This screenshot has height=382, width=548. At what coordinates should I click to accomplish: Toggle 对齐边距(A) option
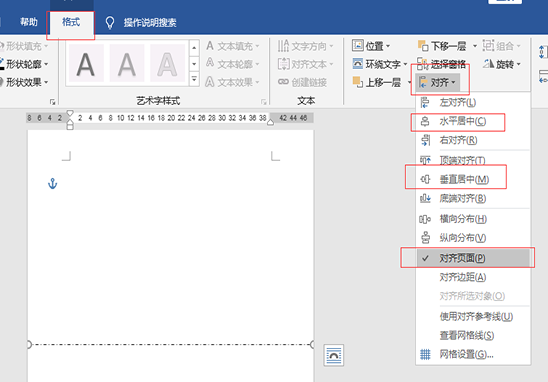pyautogui.click(x=473, y=277)
